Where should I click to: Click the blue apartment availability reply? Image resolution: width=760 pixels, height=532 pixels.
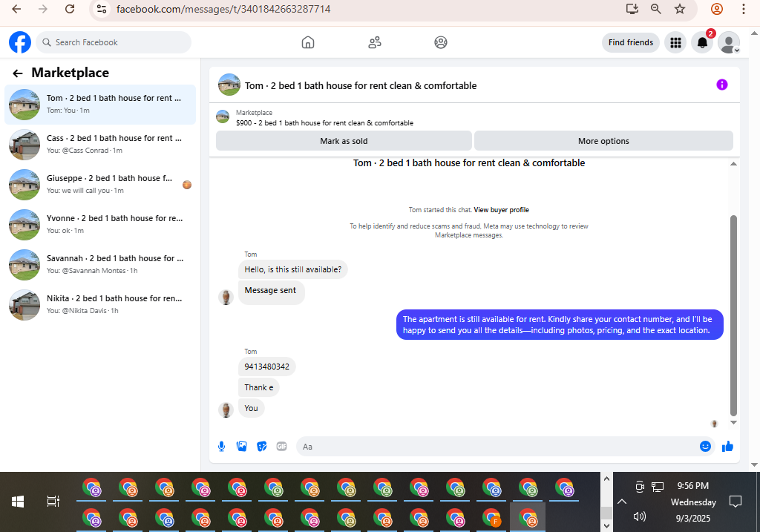(x=560, y=325)
